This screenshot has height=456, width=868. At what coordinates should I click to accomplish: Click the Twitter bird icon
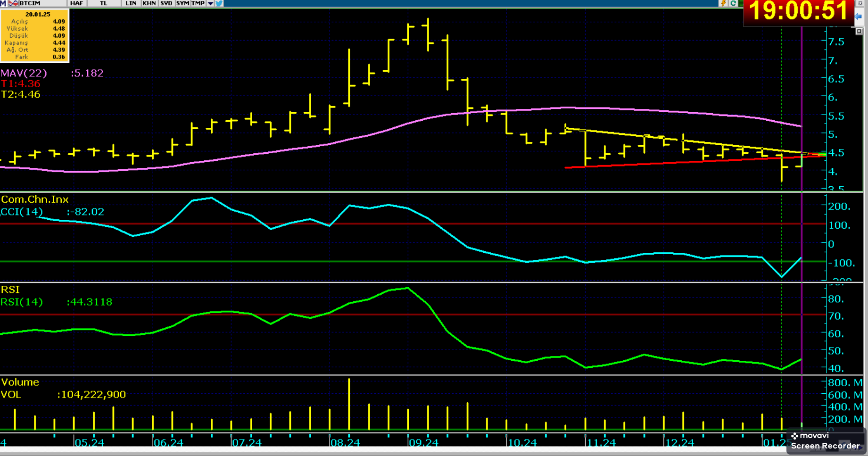(x=219, y=3)
